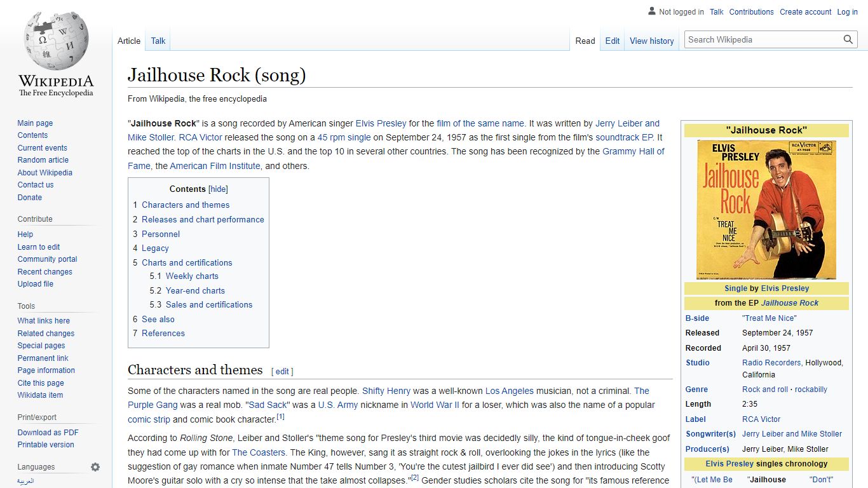
Task: Open Current events link
Action: (42, 148)
